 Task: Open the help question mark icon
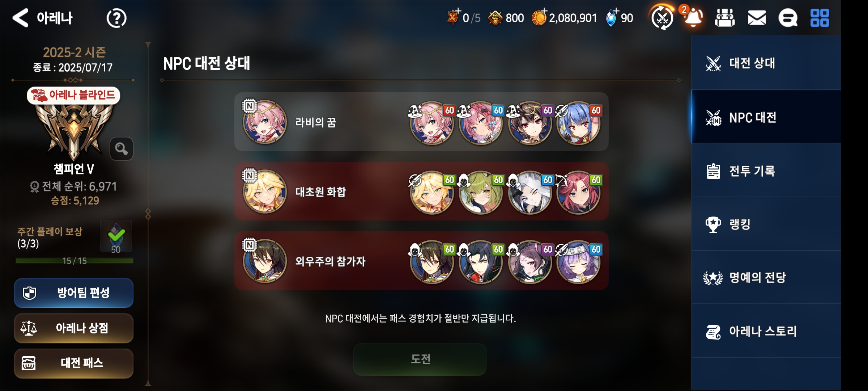116,18
